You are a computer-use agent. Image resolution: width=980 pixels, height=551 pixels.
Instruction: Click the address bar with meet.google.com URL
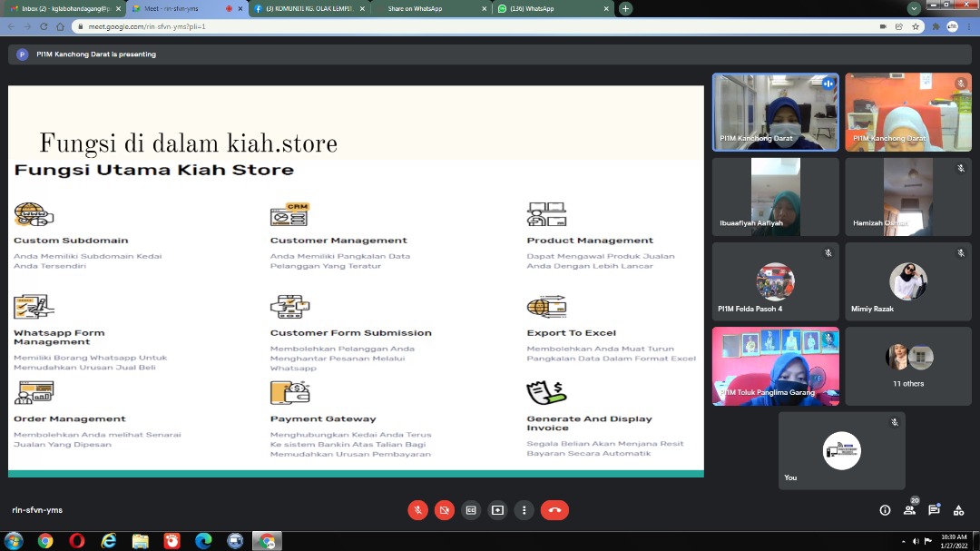click(475, 26)
